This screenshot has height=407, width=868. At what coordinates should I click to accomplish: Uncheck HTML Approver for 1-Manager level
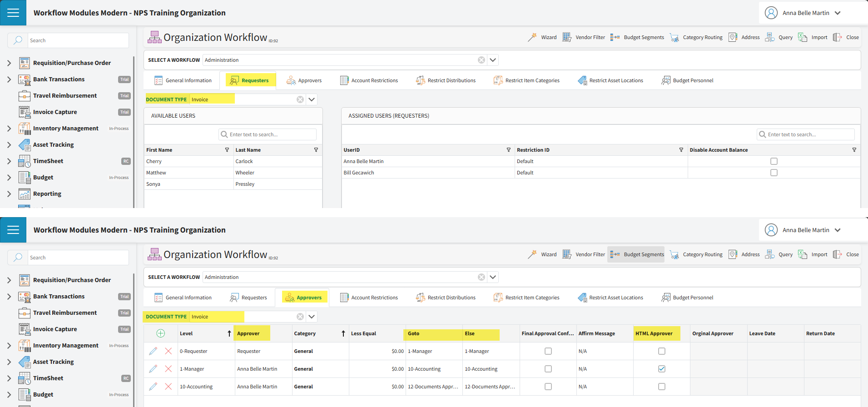pos(661,369)
